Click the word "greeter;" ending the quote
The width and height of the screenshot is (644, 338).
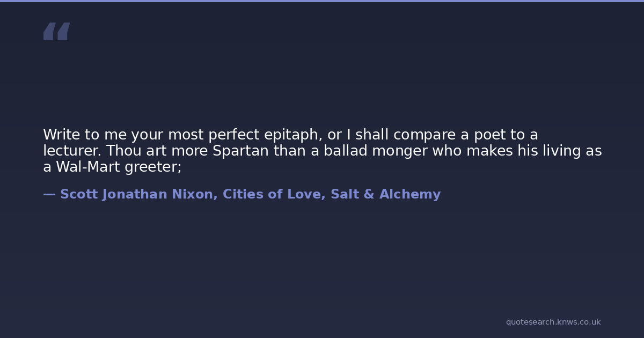(153, 167)
